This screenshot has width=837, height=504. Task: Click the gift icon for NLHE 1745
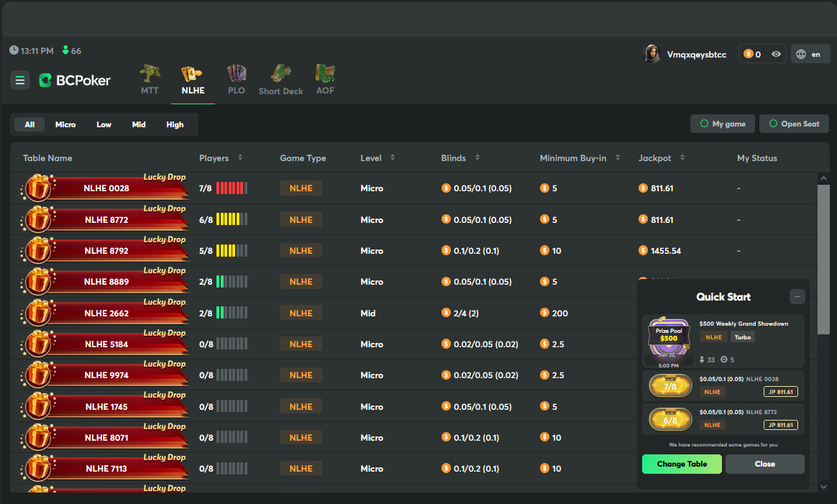click(x=38, y=406)
